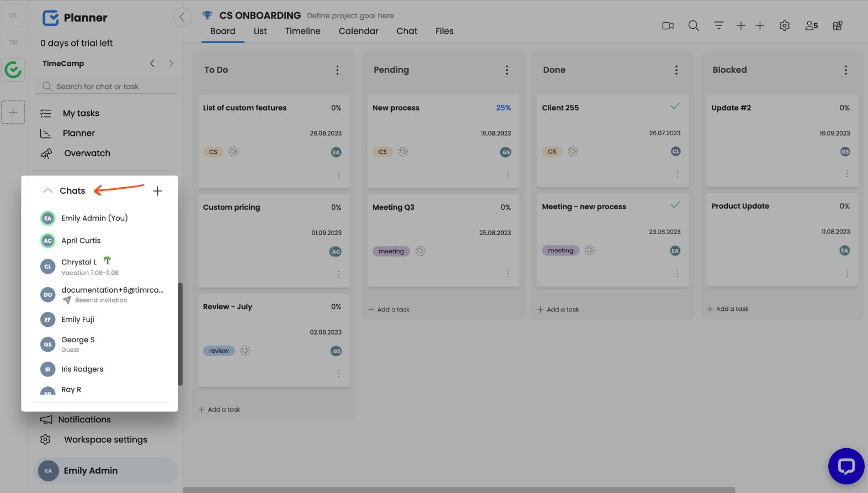Add a task in To Do column
This screenshot has height=493, width=868.
(x=220, y=410)
